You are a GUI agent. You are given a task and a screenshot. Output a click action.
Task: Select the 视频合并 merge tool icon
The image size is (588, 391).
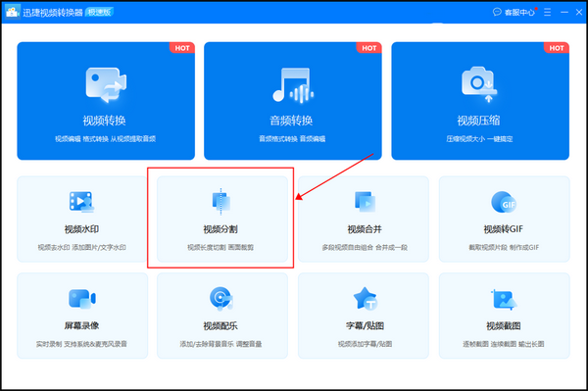365,202
